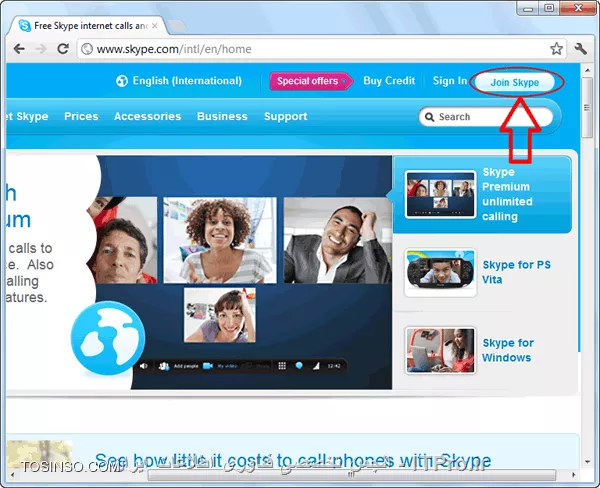Image resolution: width=600 pixels, height=488 pixels.
Task: Open the Get Skype menu
Action: coord(28,116)
